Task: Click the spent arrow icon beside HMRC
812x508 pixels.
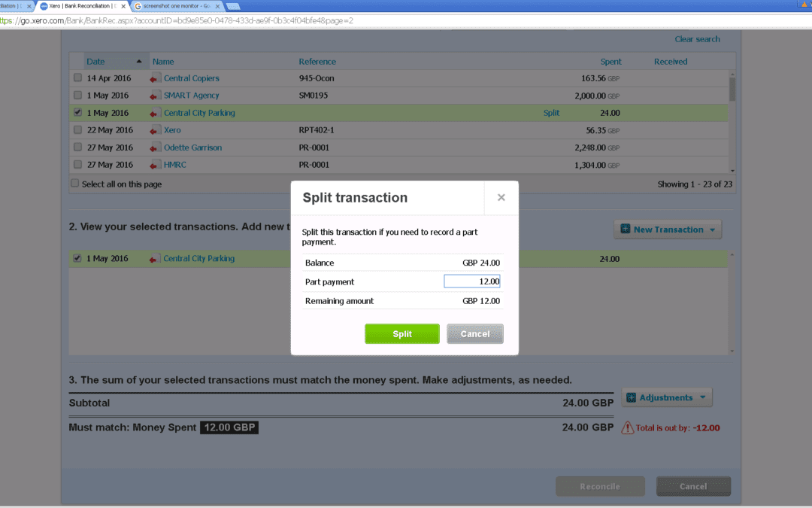Action: [154, 166]
